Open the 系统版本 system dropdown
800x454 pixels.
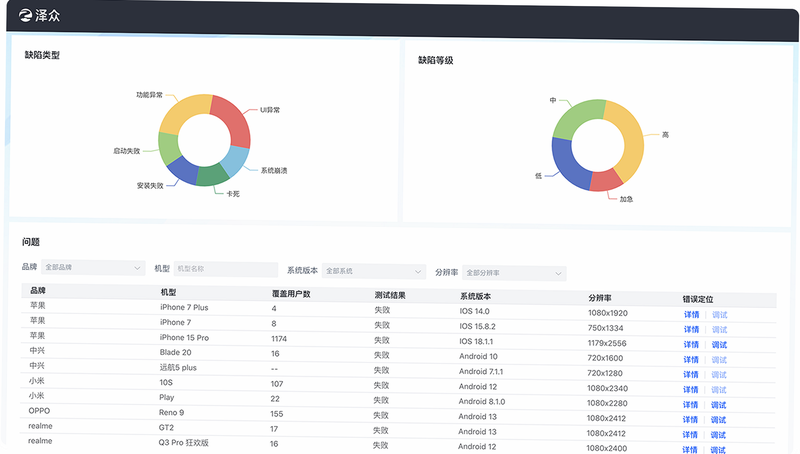[373, 271]
